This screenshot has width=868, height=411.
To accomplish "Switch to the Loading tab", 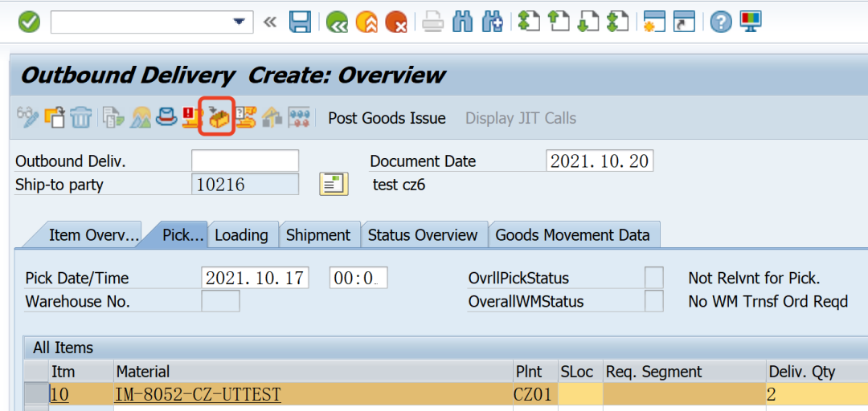I will 241,235.
